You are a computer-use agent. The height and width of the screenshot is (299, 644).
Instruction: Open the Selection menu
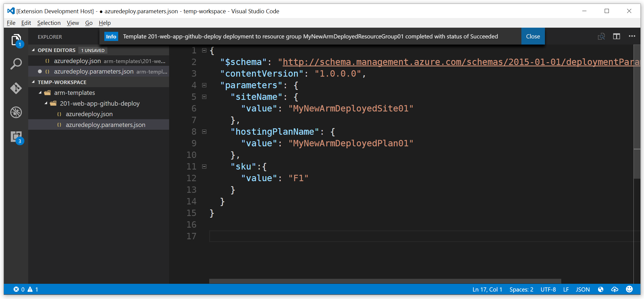click(x=49, y=23)
